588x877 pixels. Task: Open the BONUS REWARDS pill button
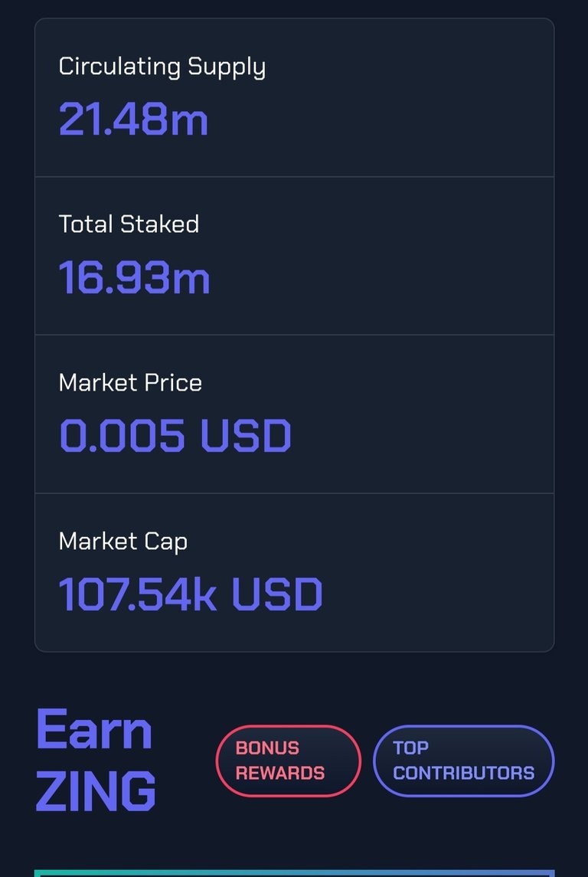click(289, 761)
